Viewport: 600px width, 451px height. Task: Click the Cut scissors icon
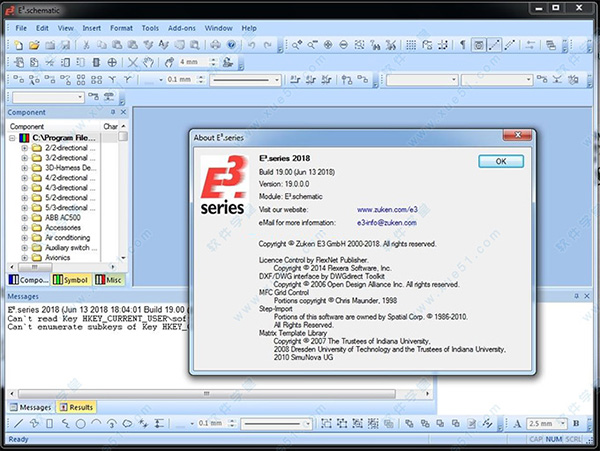(86, 45)
